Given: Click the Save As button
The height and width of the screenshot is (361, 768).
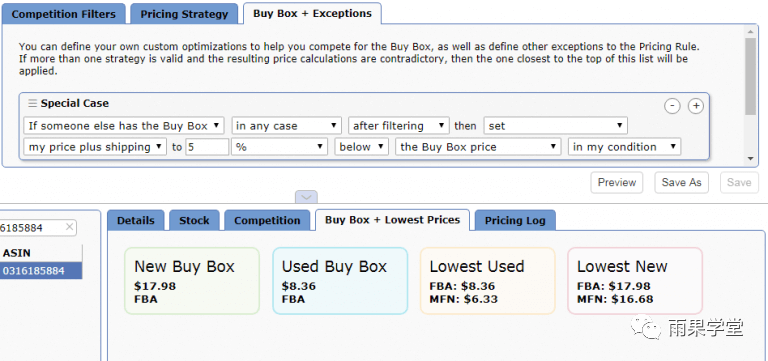Looking at the screenshot, I should (681, 182).
